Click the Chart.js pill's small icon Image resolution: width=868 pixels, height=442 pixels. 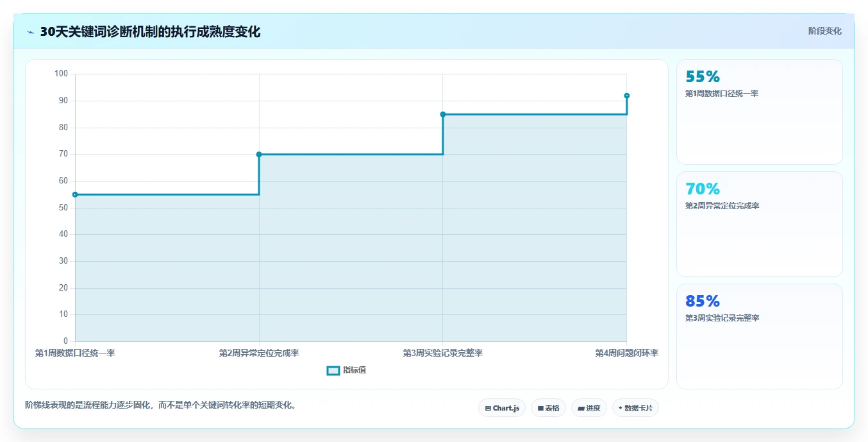(488, 408)
